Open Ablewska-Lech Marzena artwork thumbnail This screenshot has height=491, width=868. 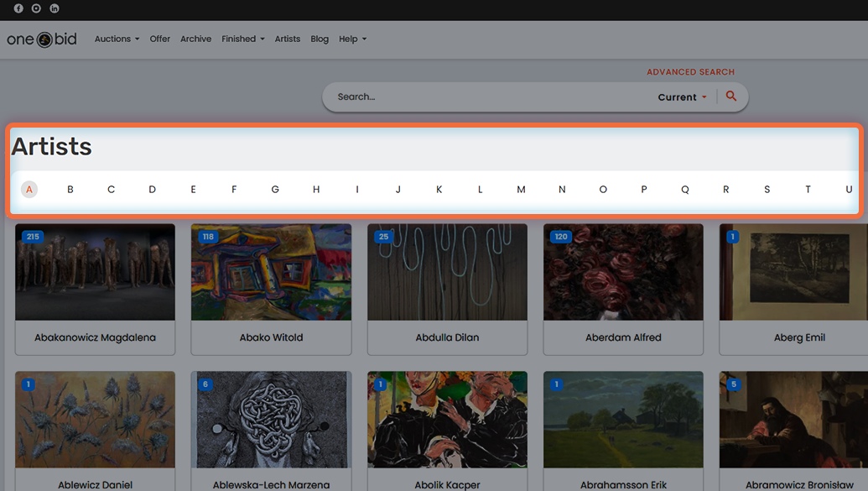(271, 420)
